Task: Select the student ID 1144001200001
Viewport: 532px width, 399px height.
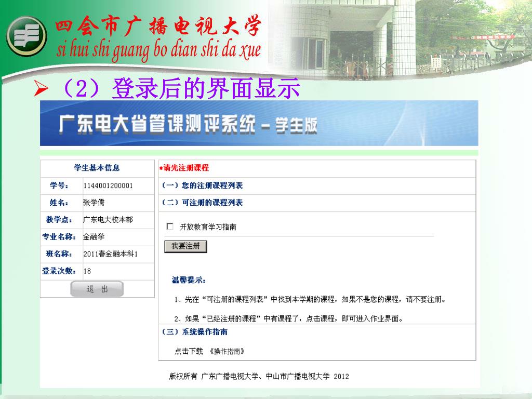Action: [x=108, y=185]
